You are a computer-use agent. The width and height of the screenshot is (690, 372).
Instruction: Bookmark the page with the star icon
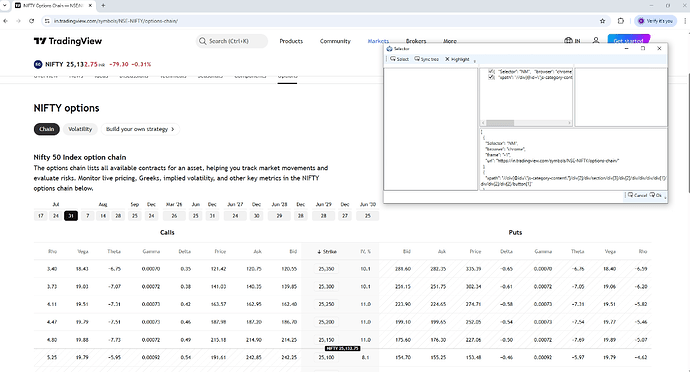pyautogui.click(x=602, y=21)
